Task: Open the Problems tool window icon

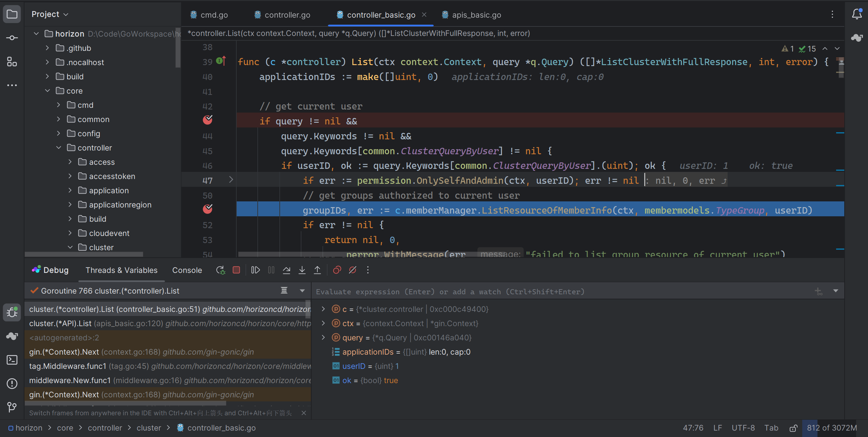Action: [x=12, y=383]
